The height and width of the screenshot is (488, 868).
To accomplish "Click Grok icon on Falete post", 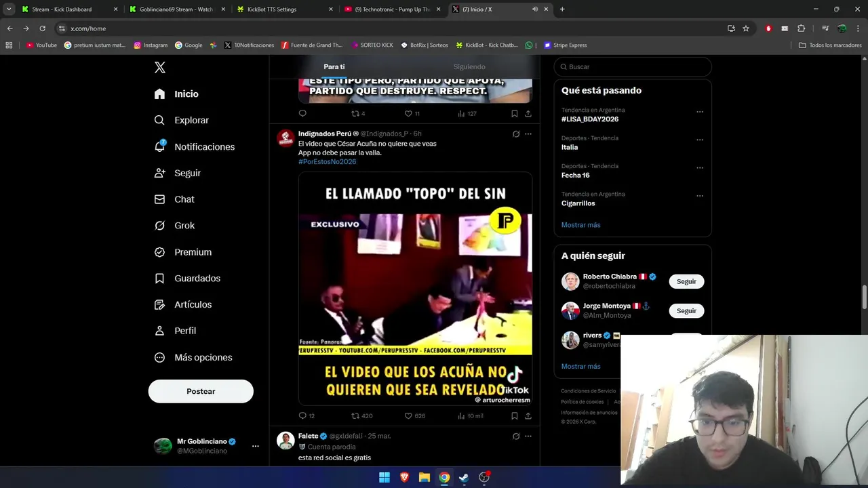I will (516, 436).
